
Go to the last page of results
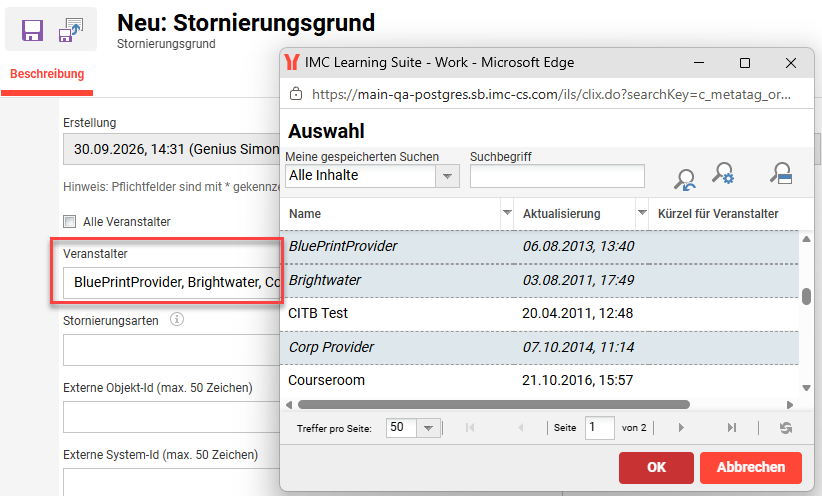pyautogui.click(x=732, y=428)
